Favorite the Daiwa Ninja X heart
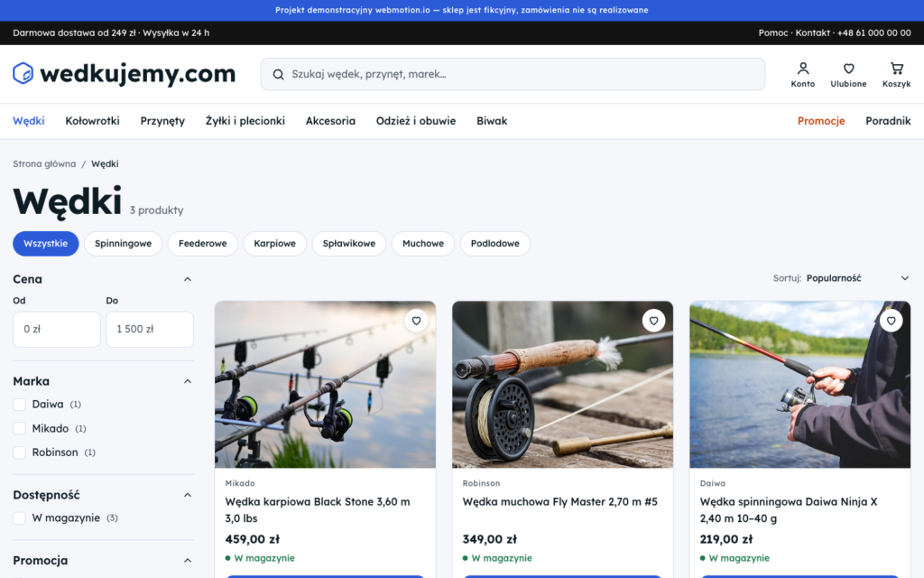This screenshot has height=578, width=924. point(891,321)
